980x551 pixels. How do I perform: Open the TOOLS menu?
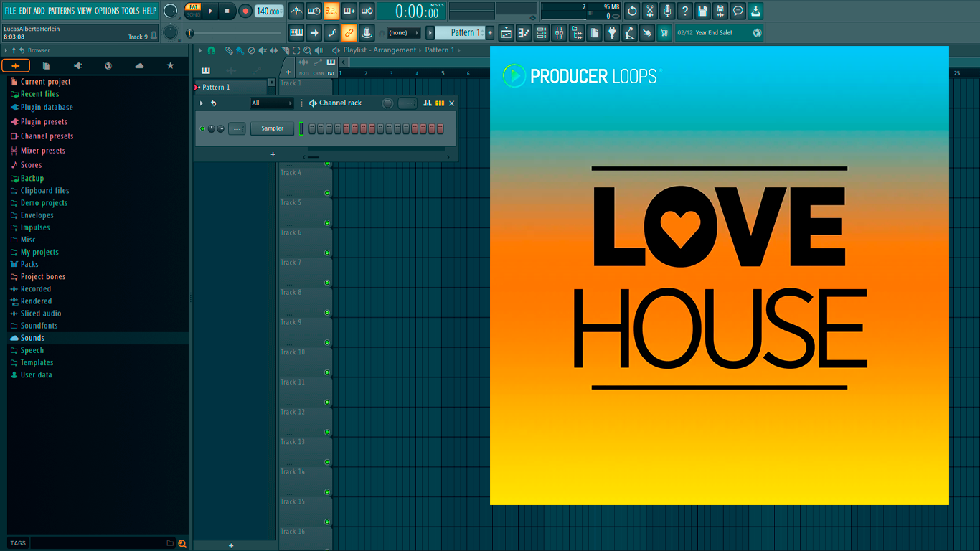pyautogui.click(x=131, y=11)
